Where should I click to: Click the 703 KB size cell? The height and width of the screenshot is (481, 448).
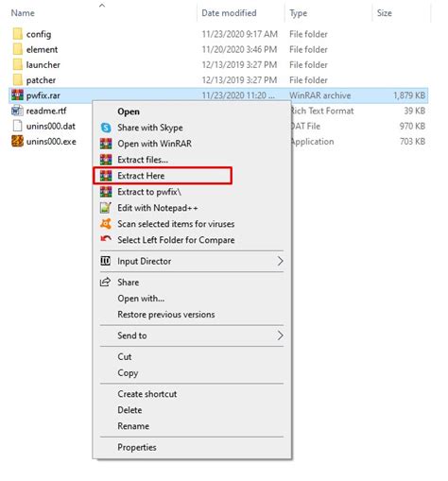[412, 142]
